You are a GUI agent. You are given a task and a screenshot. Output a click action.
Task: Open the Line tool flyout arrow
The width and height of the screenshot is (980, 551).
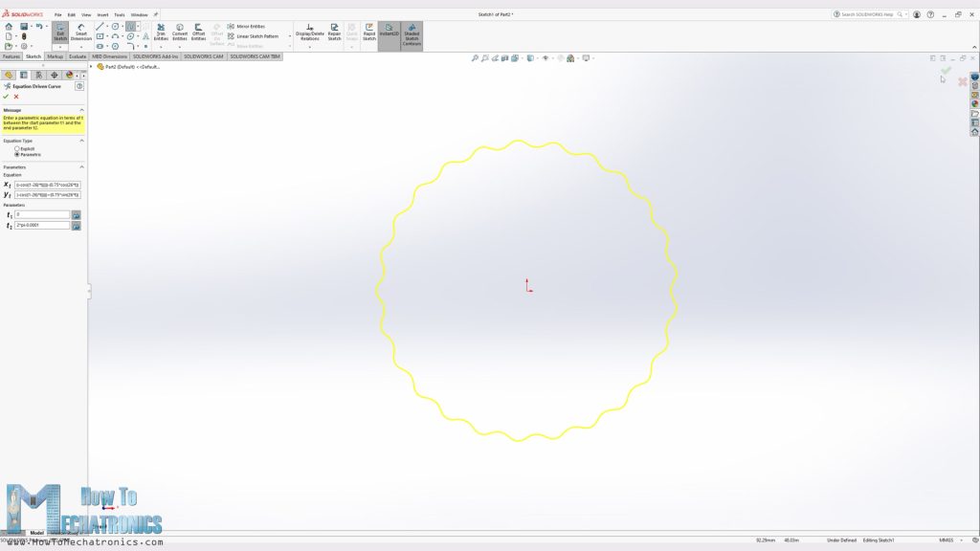coord(109,24)
